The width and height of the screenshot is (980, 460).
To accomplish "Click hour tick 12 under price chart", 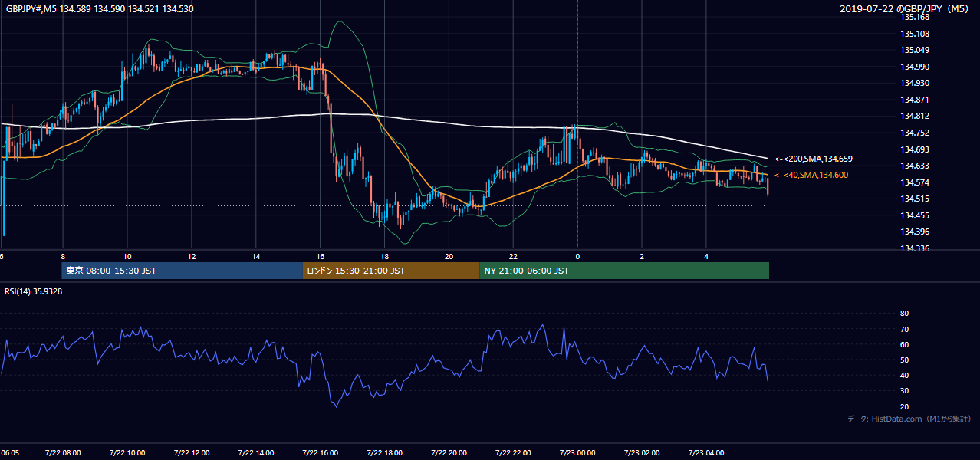I will 192,257.
